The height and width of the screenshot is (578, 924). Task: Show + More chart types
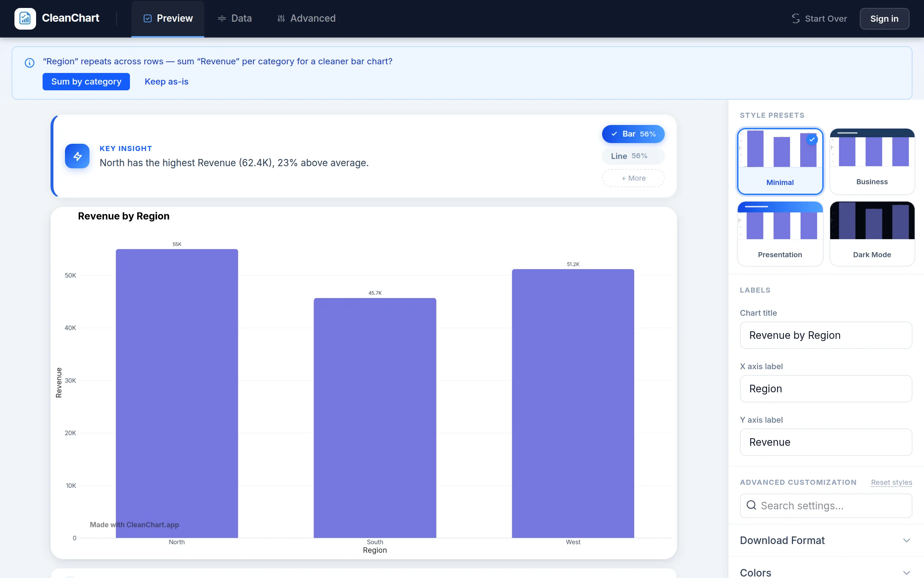tap(633, 178)
